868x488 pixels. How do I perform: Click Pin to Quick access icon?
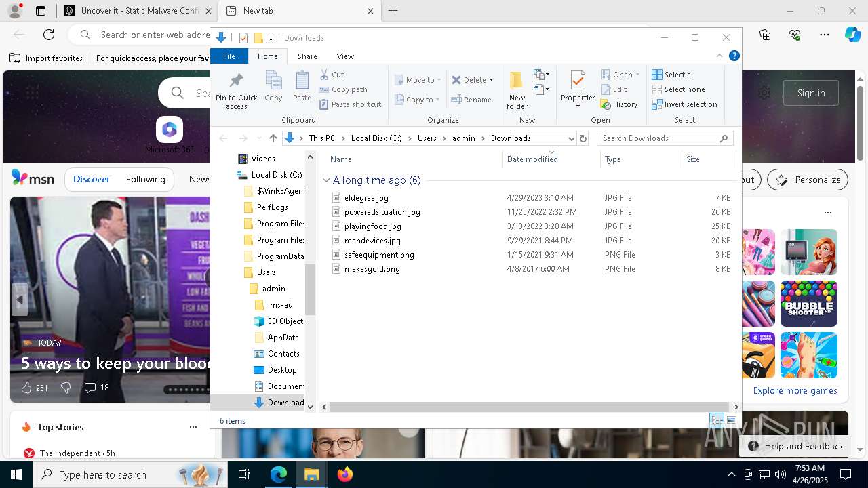236,91
